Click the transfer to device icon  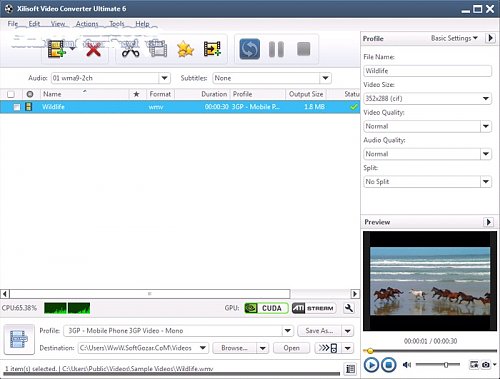point(328,348)
